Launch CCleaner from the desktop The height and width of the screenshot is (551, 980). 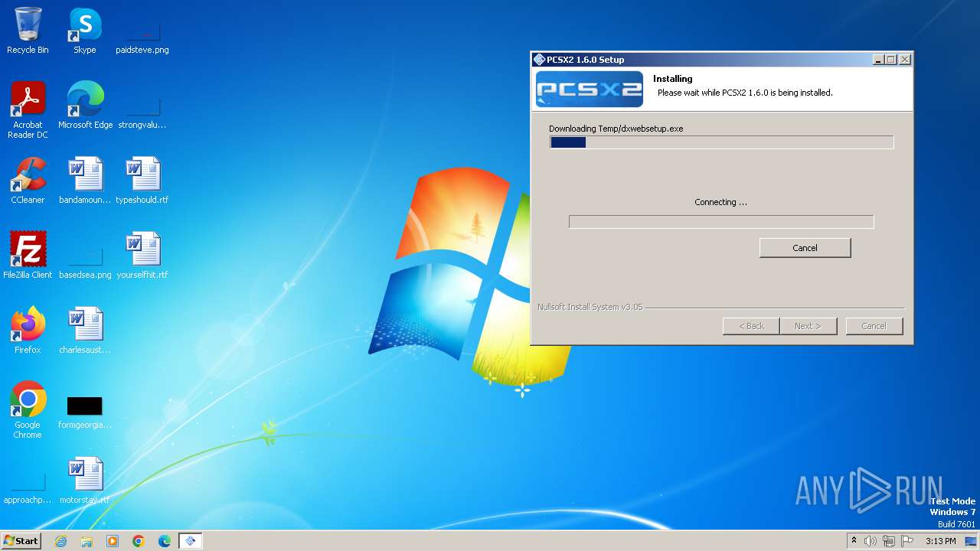(x=28, y=181)
